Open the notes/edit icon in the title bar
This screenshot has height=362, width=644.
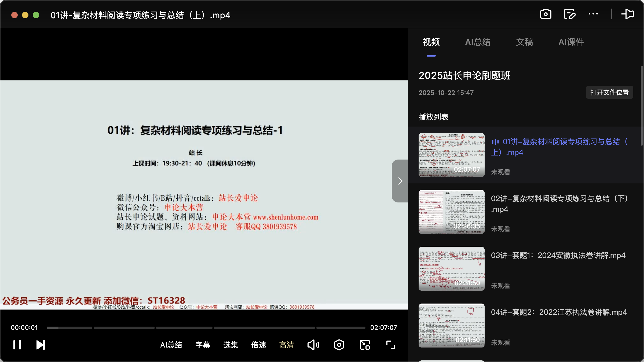569,14
